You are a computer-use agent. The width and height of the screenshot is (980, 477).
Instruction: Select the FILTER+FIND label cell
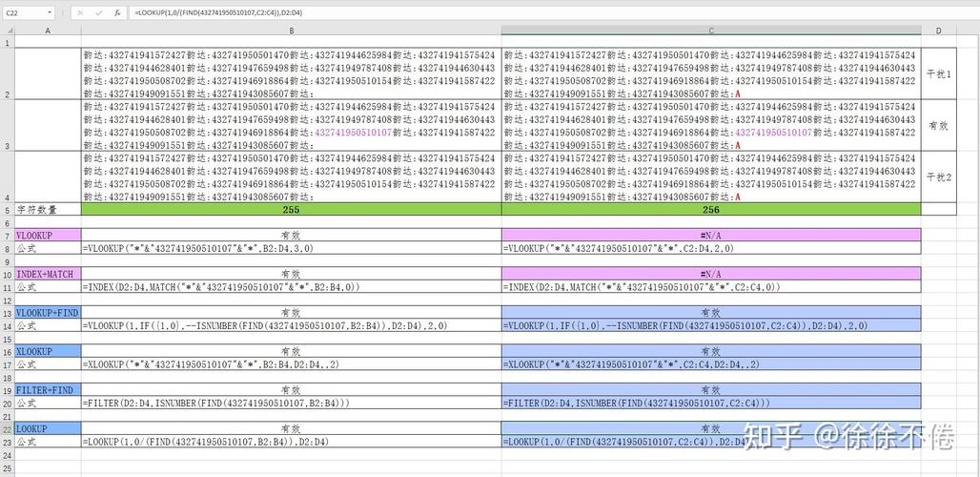48,390
